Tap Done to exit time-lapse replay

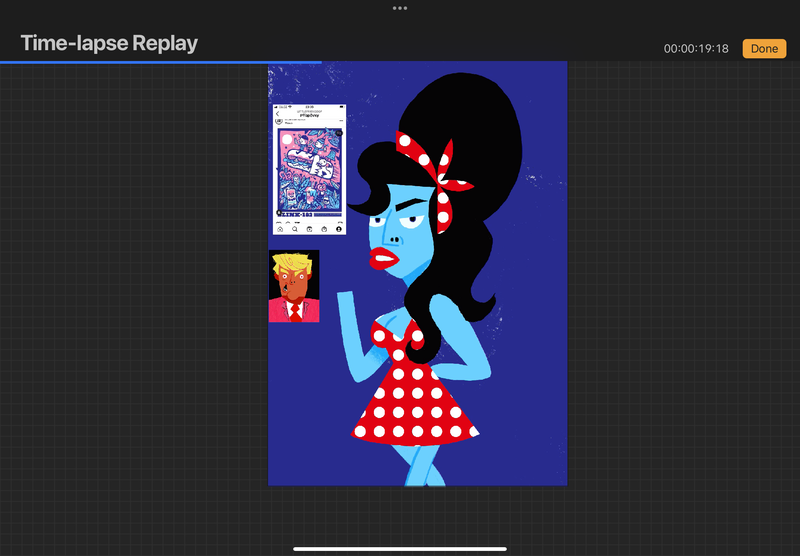coord(764,48)
